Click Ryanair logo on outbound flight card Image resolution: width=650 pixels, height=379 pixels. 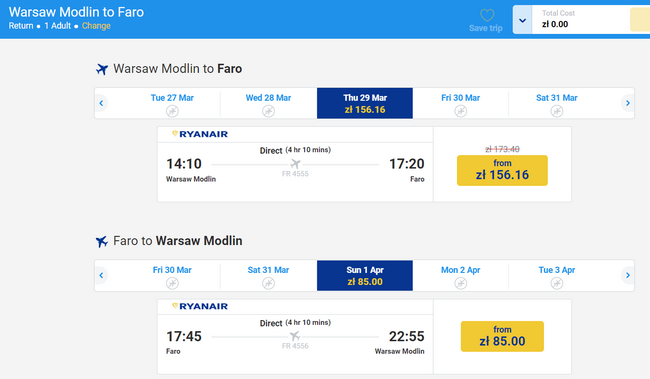pyautogui.click(x=200, y=134)
